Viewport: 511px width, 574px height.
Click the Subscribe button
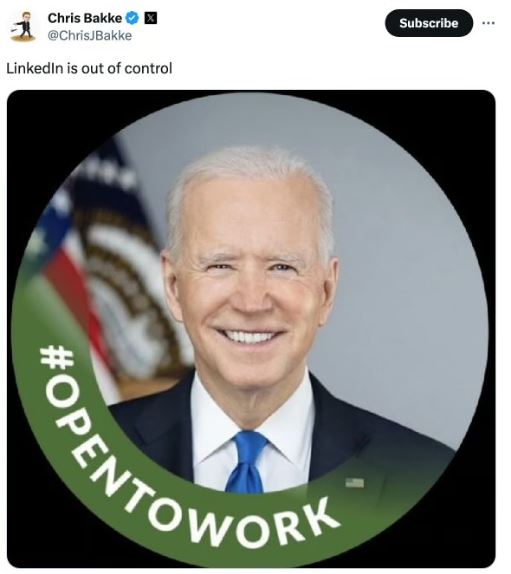coord(429,23)
